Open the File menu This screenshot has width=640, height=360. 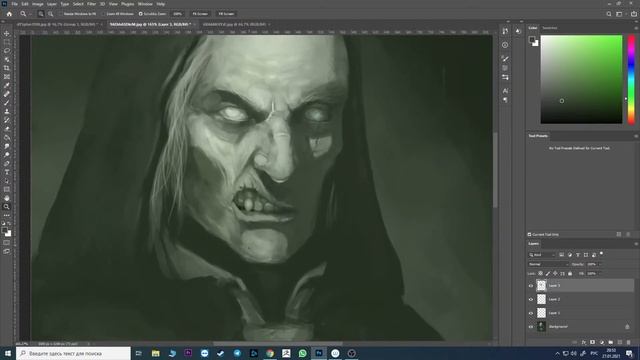tap(14, 4)
